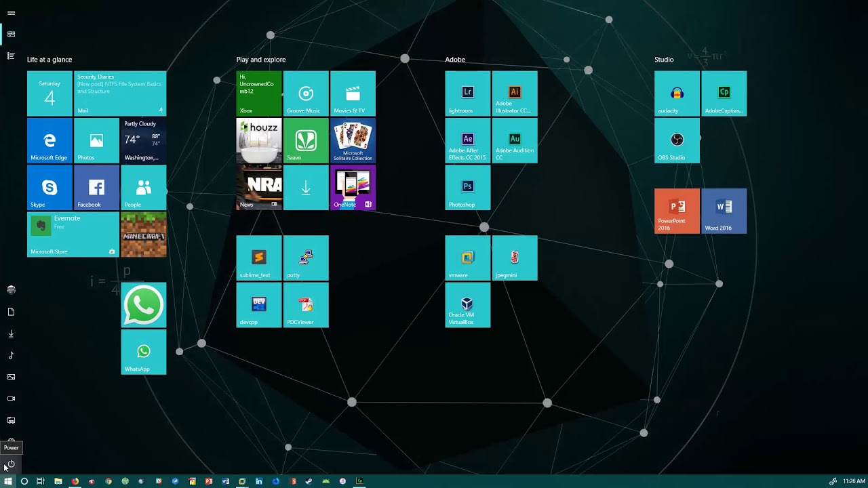
Task: Click the Life at a glance group header
Action: (50, 60)
